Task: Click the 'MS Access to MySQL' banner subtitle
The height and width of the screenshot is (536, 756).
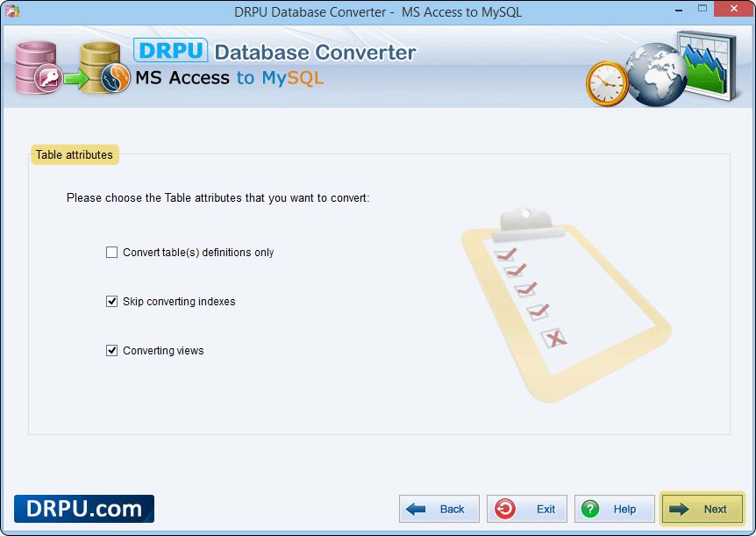Action: [x=229, y=78]
